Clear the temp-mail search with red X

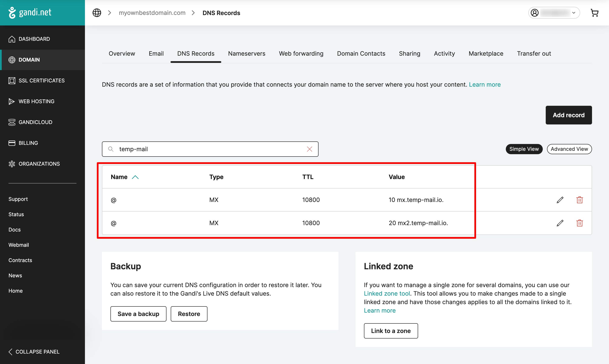tap(310, 149)
